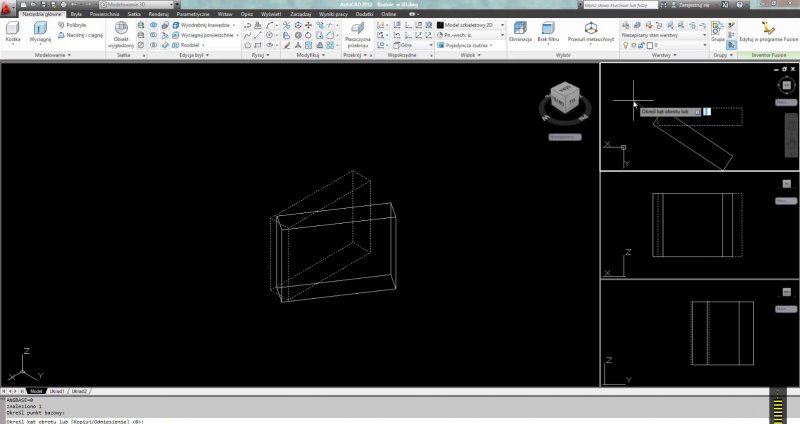Expand the Modelowanie panel
This screenshot has width=800, height=424.
coord(51,55)
